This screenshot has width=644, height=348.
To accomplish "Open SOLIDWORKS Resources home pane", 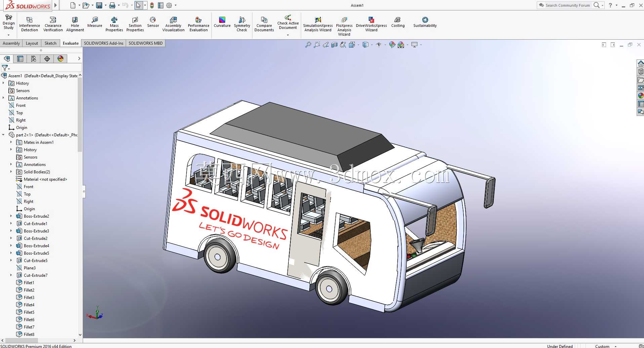I will point(641,63).
